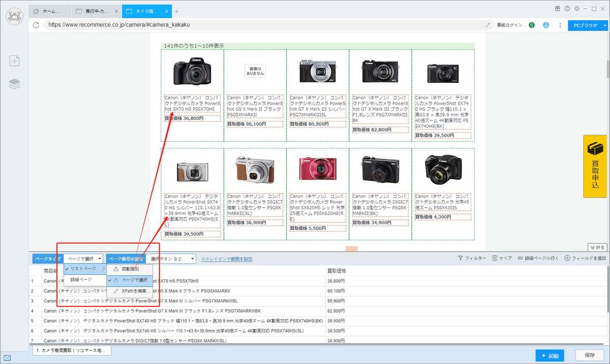
Task: Click 買取価格 5,500円 price text
Action: [308, 229]
